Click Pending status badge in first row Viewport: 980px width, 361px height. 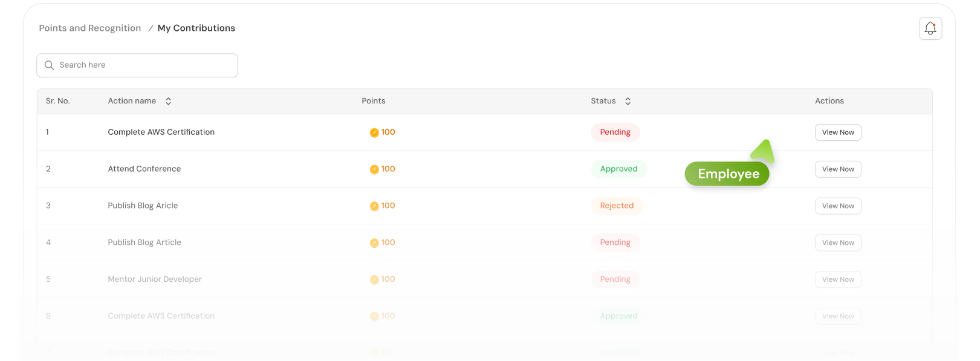click(615, 132)
